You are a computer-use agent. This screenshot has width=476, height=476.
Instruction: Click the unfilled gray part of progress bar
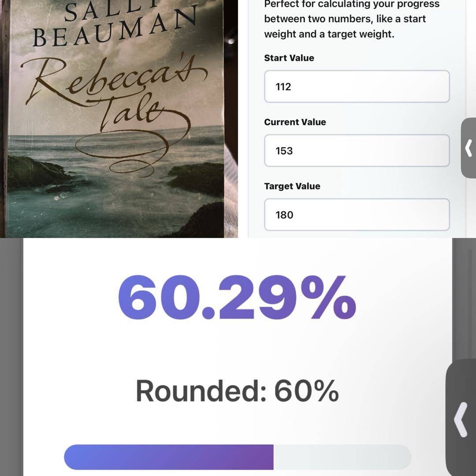pyautogui.click(x=342, y=457)
